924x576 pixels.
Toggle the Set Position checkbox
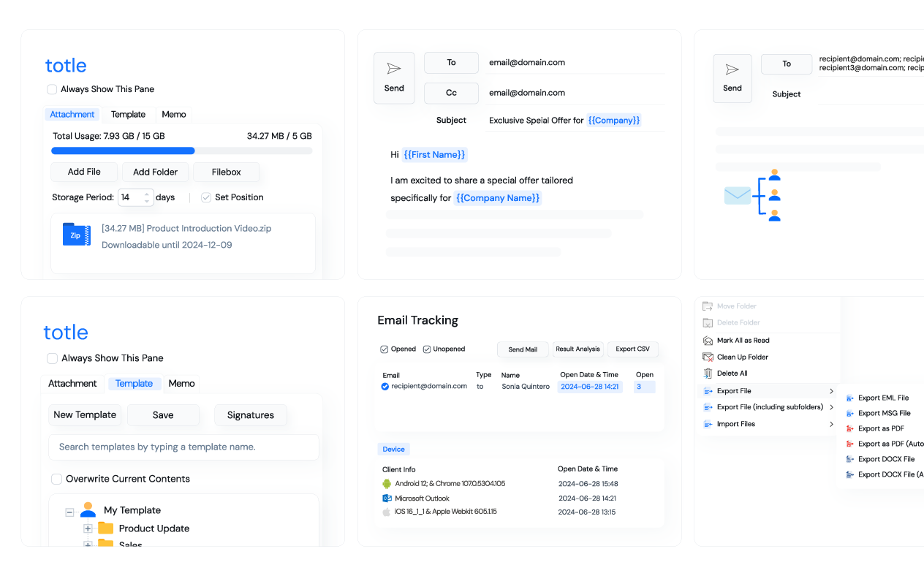[x=206, y=197]
